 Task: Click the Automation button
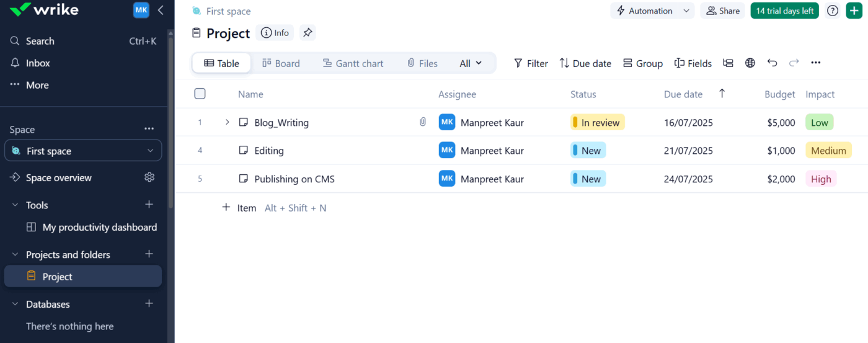(644, 11)
